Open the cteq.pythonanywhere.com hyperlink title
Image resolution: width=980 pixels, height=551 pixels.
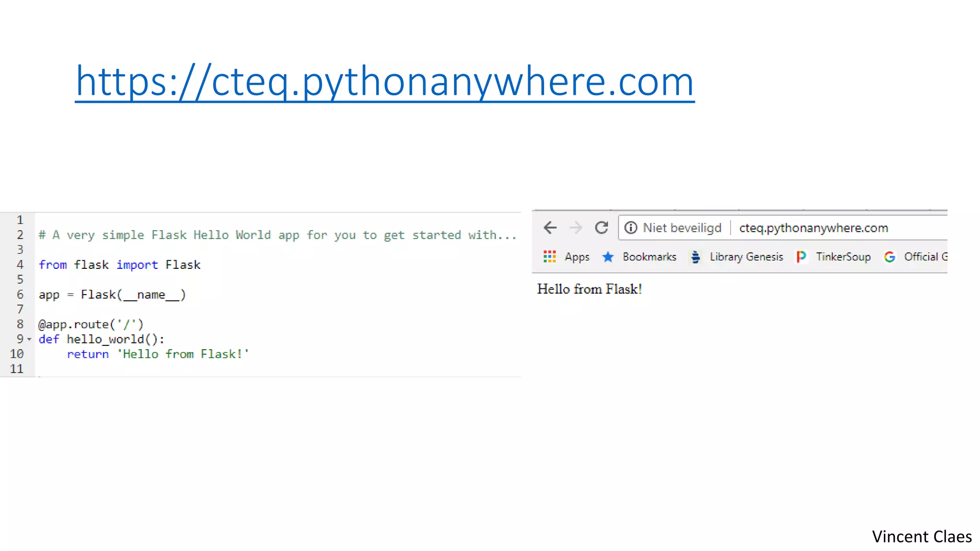click(385, 82)
